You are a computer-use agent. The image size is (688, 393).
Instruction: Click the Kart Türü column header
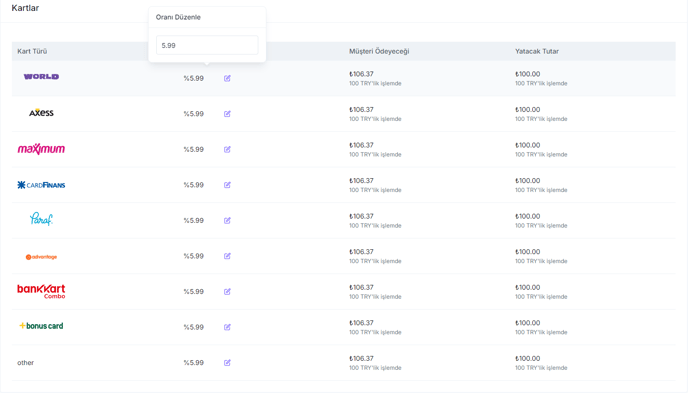tap(32, 51)
